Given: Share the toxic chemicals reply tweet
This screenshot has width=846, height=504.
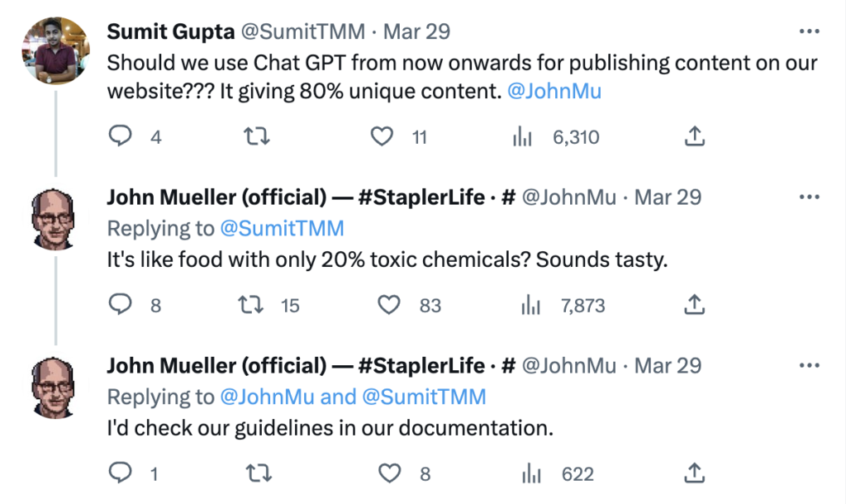Looking at the screenshot, I should click(x=694, y=304).
